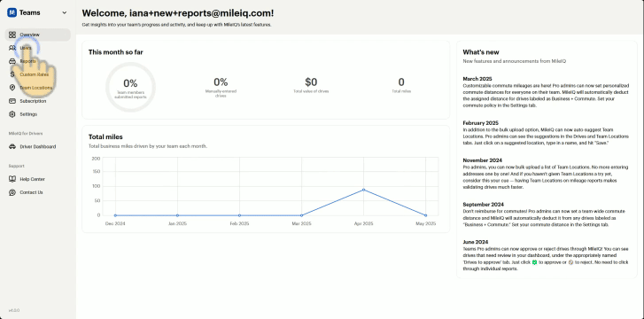The width and height of the screenshot is (644, 319).
Task: Click the Dec 2024 data point on chart
Action: pos(115,215)
